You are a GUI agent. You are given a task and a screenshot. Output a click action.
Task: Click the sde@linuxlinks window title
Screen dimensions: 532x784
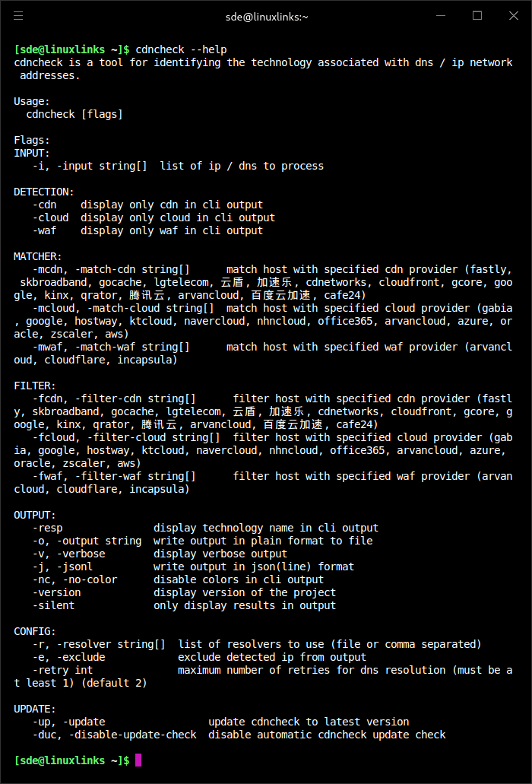pos(267,16)
